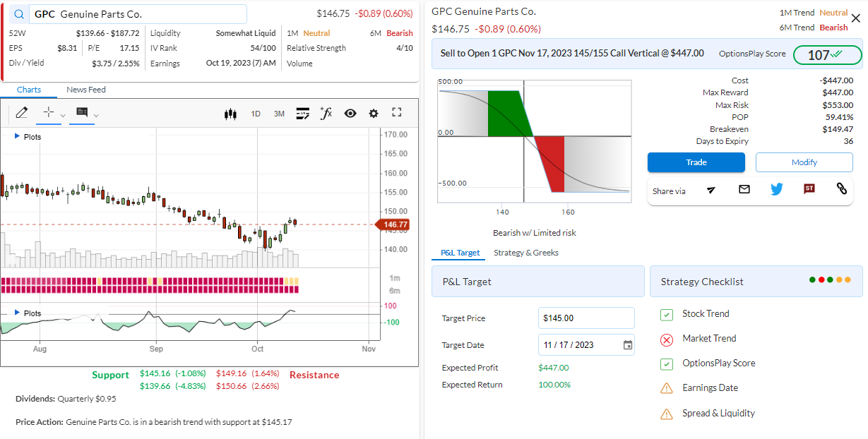Expand the crosshair tool dropdown arrow

pyautogui.click(x=62, y=115)
